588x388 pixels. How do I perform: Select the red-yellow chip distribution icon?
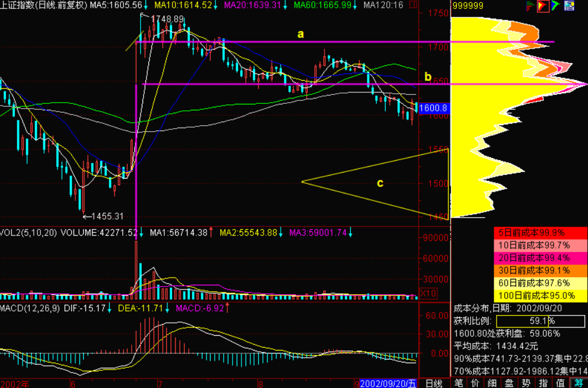542,7
